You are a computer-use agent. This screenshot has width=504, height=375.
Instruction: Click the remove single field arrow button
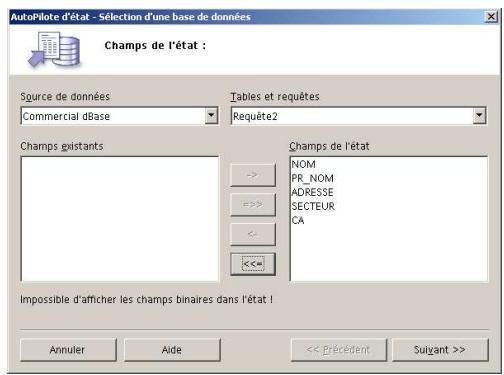point(253,234)
